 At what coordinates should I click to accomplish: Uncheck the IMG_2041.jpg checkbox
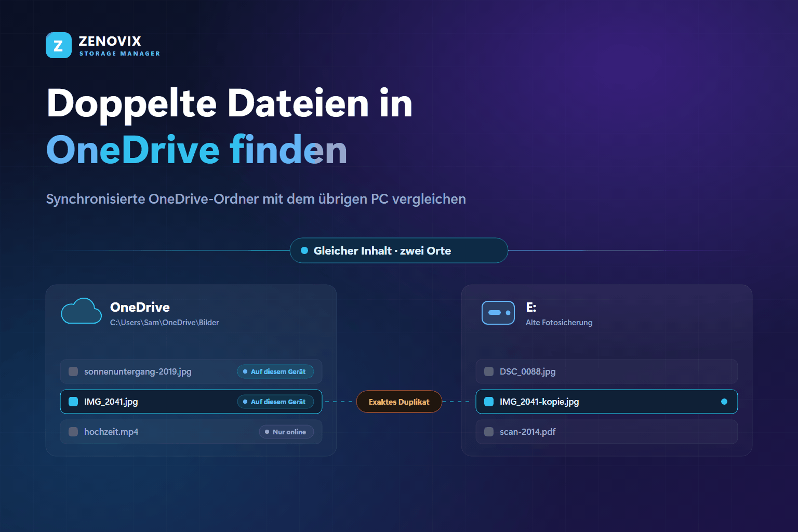click(73, 402)
